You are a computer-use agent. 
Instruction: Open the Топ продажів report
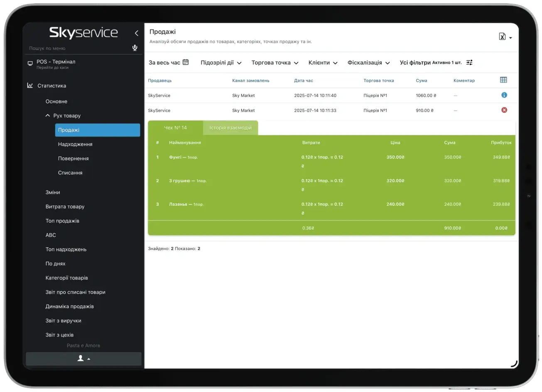(x=62, y=221)
